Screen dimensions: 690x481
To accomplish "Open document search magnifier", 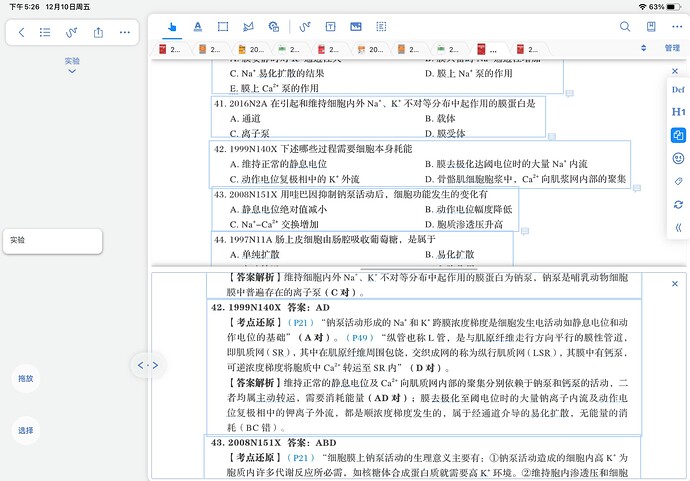I will [625, 27].
